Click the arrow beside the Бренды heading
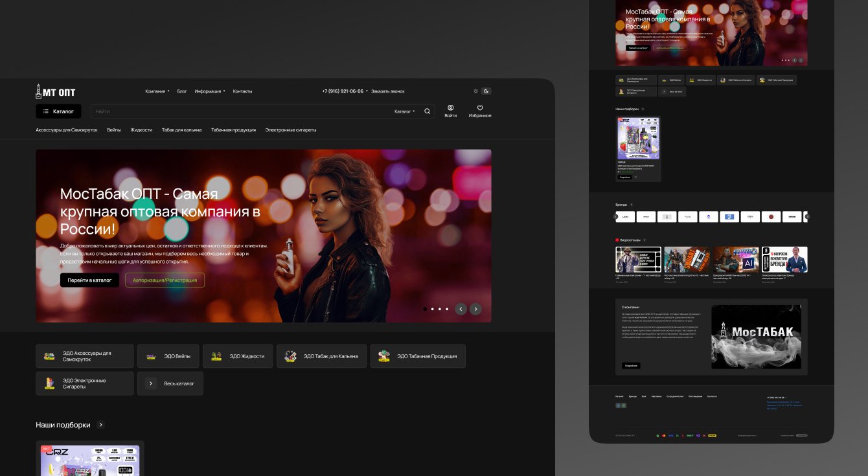This screenshot has height=476, width=868. tap(631, 205)
